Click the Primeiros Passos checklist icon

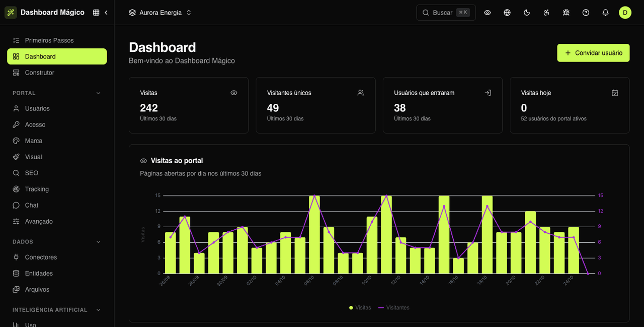click(x=16, y=40)
